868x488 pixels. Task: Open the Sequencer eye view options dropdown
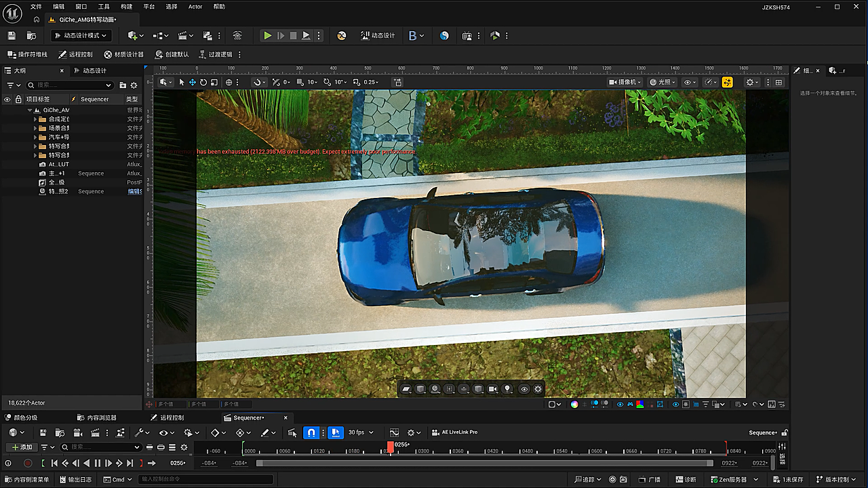pyautogui.click(x=167, y=432)
